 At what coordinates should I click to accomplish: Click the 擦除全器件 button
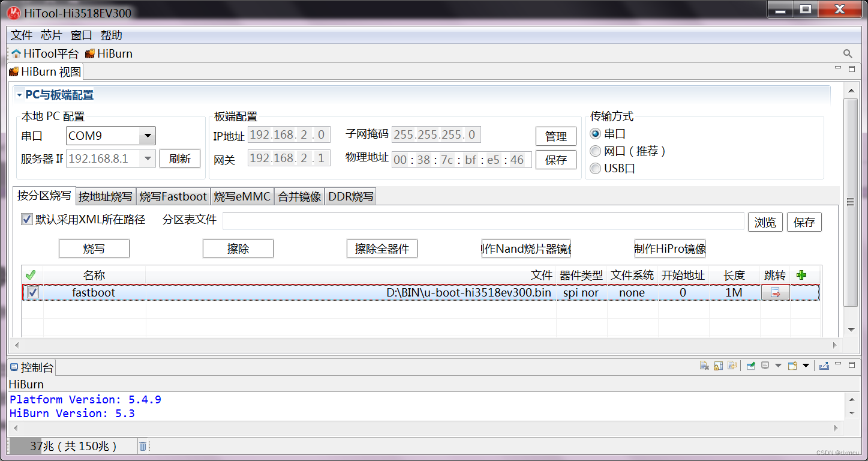tap(382, 249)
